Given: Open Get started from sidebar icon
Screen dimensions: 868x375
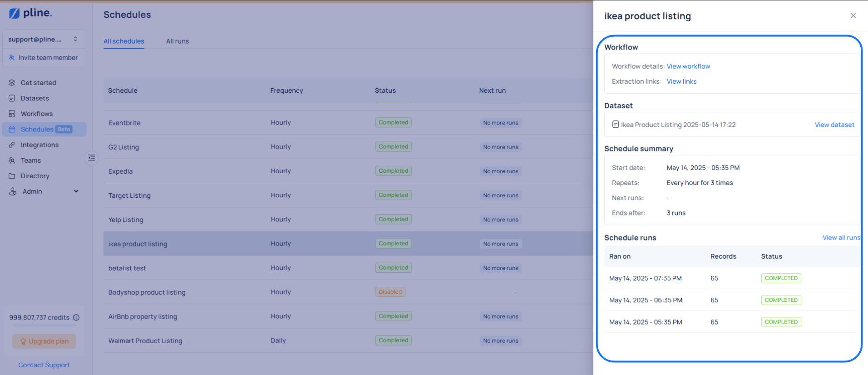Looking at the screenshot, I should pos(12,83).
